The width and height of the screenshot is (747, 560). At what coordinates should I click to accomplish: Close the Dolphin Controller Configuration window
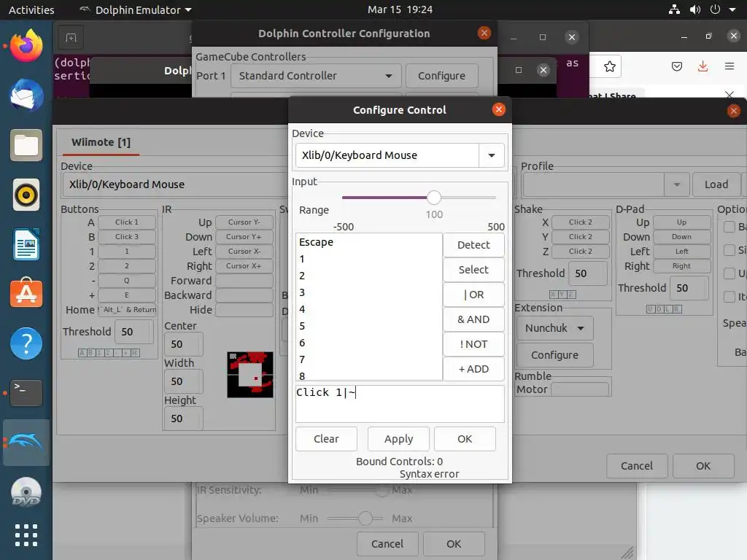click(484, 33)
